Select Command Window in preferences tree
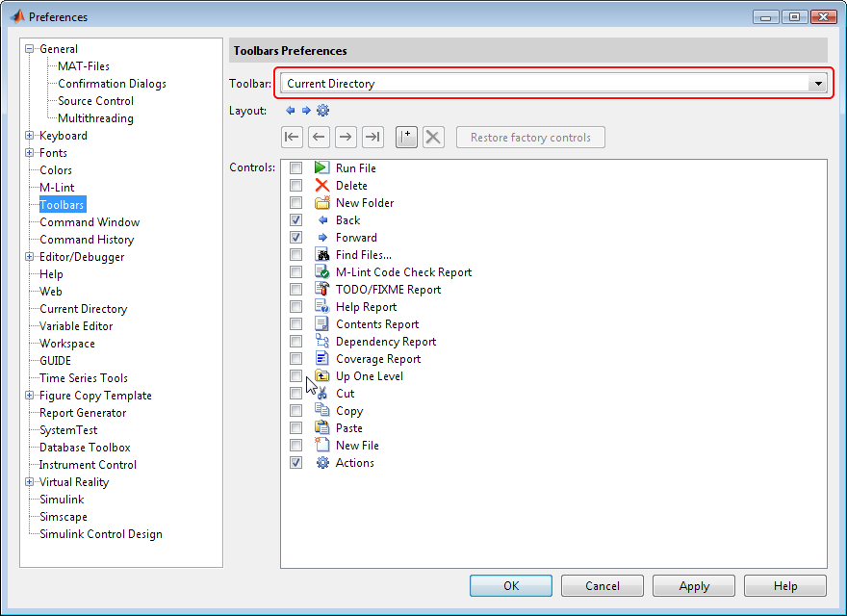The height and width of the screenshot is (616, 847). click(90, 222)
